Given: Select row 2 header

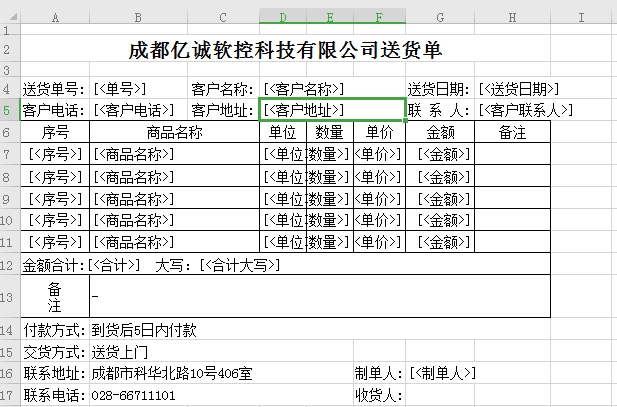Looking at the screenshot, I should click(x=10, y=50).
